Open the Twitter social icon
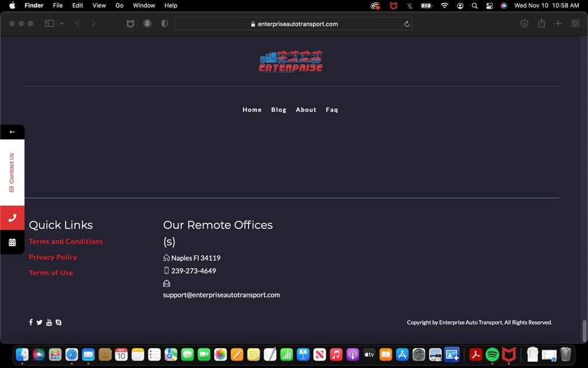 tap(40, 323)
